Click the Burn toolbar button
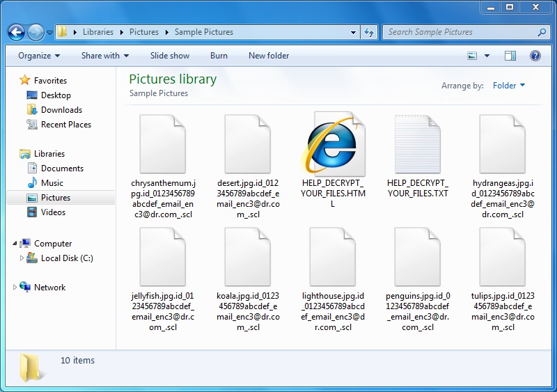The width and height of the screenshot is (557, 392). coord(219,56)
